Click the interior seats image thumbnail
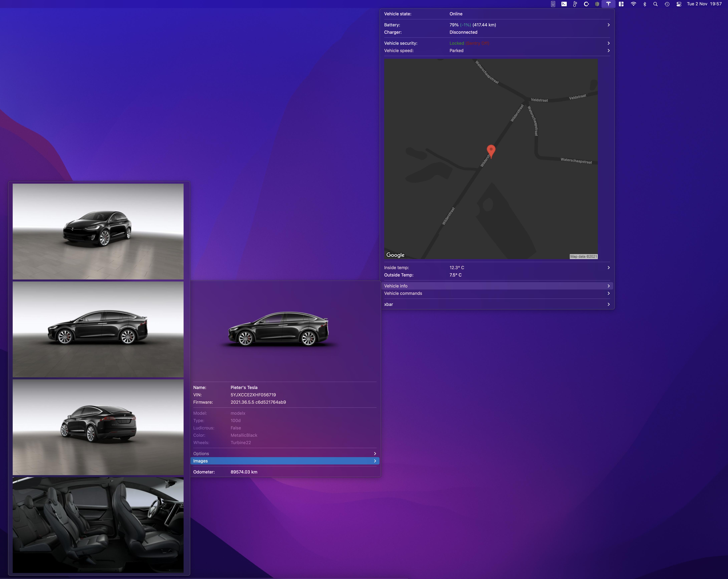This screenshot has height=579, width=728. (98, 525)
